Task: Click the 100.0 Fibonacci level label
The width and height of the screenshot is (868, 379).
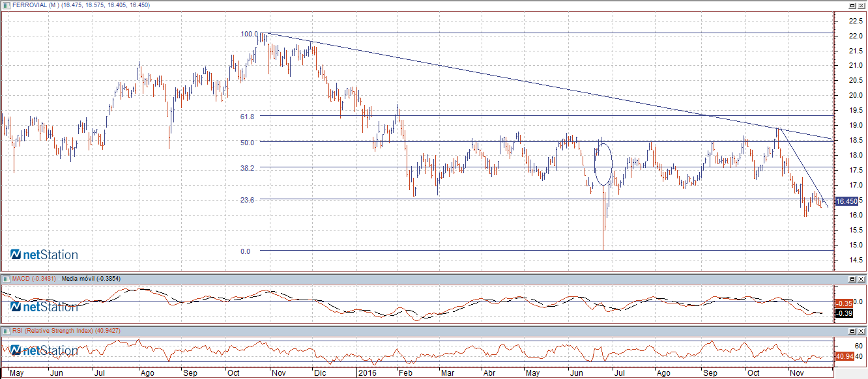Action: pos(249,34)
